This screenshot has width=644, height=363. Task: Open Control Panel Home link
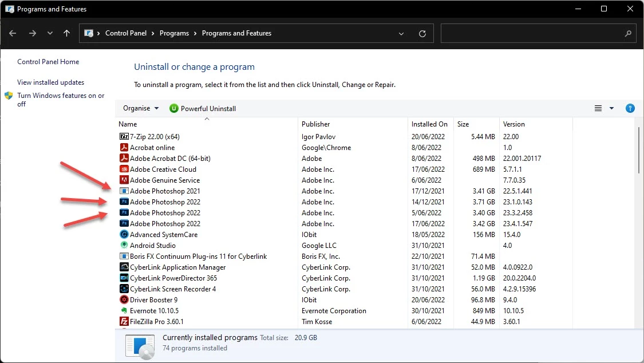pos(48,62)
